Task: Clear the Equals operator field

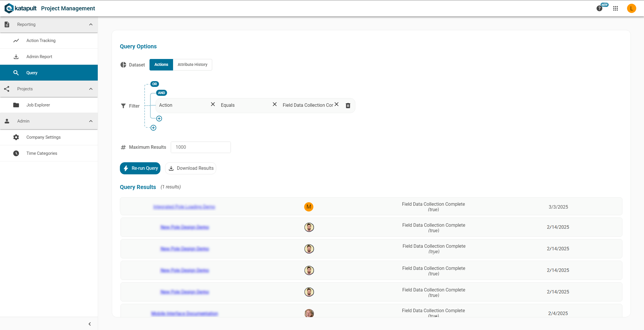Action: 275,104
